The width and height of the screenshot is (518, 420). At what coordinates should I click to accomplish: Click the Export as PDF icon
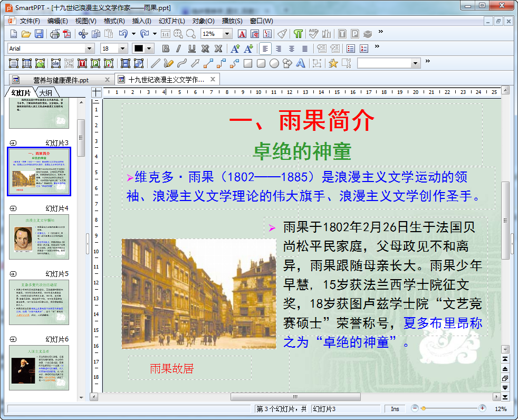click(x=67, y=34)
